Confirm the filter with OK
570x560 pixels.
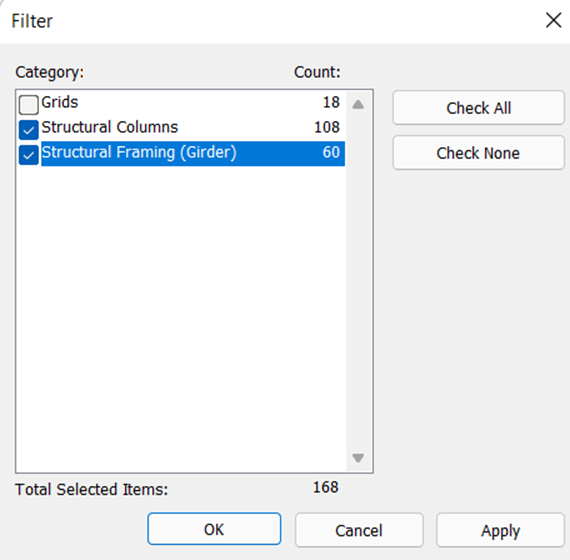214,529
